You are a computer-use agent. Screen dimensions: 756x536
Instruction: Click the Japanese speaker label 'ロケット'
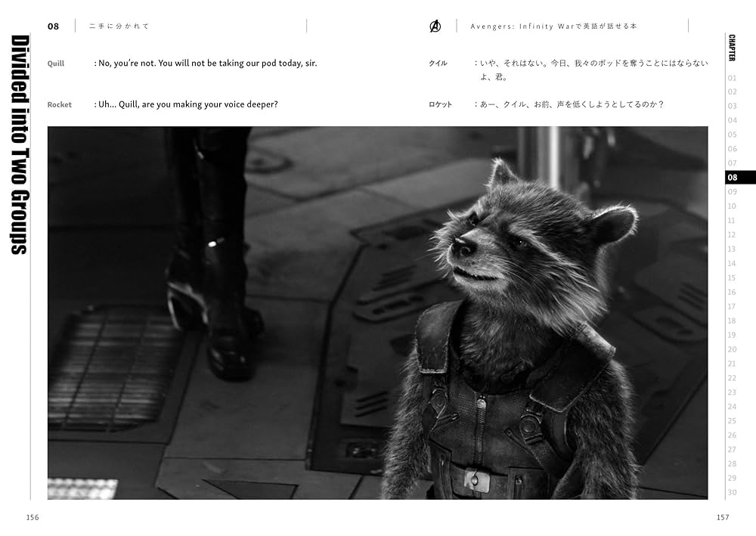440,104
